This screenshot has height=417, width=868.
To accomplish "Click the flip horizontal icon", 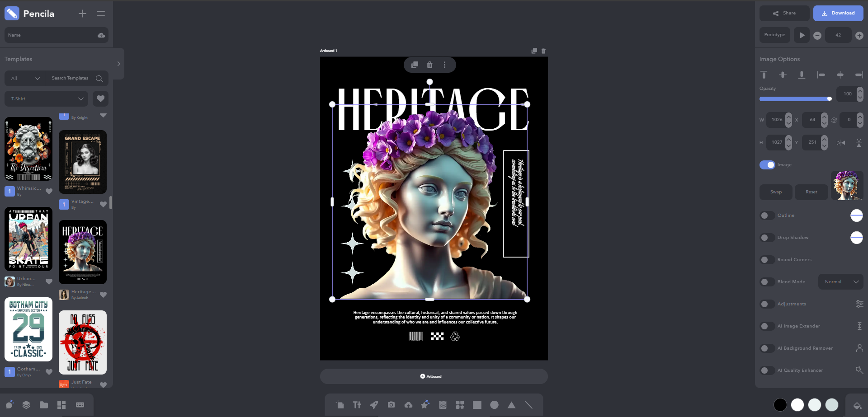I will tap(840, 143).
